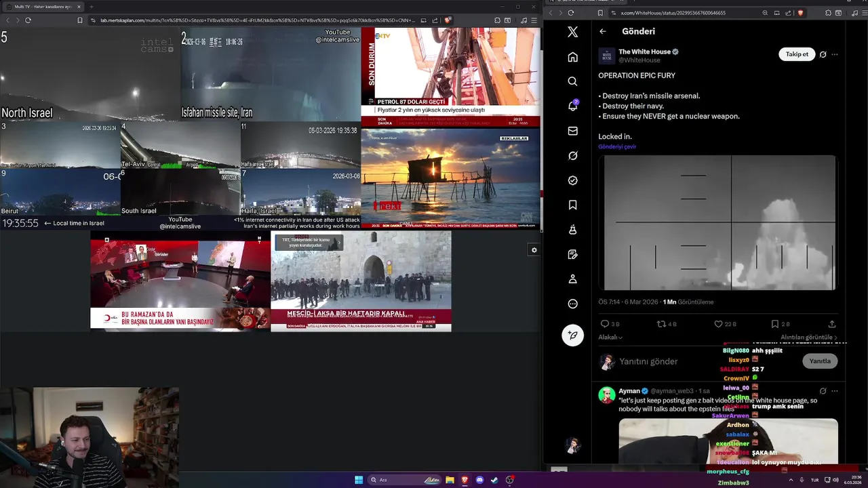Go back with the Gönderi arrow
The height and width of the screenshot is (488, 868).
602,31
